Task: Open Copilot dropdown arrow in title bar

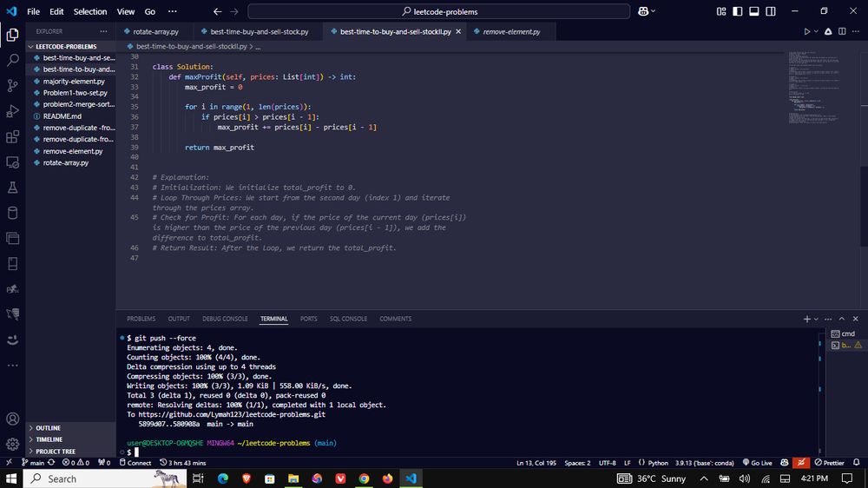Action: pos(654,11)
